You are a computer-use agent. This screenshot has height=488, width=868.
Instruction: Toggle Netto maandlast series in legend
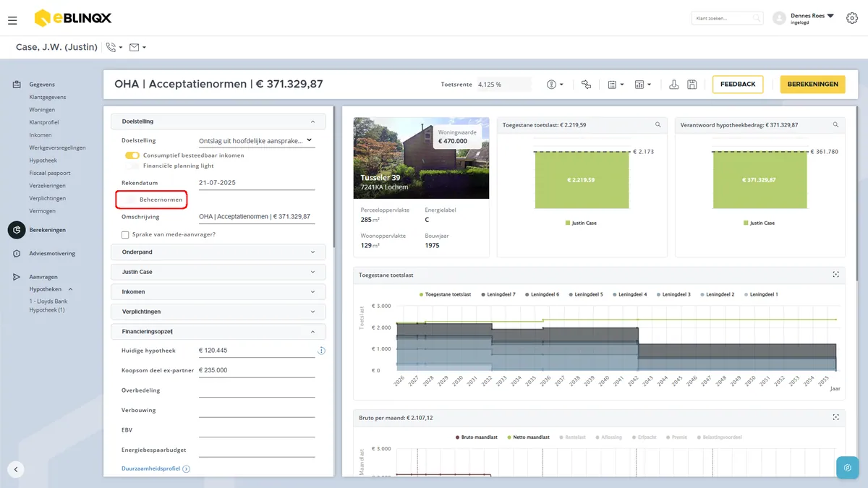[529, 437]
